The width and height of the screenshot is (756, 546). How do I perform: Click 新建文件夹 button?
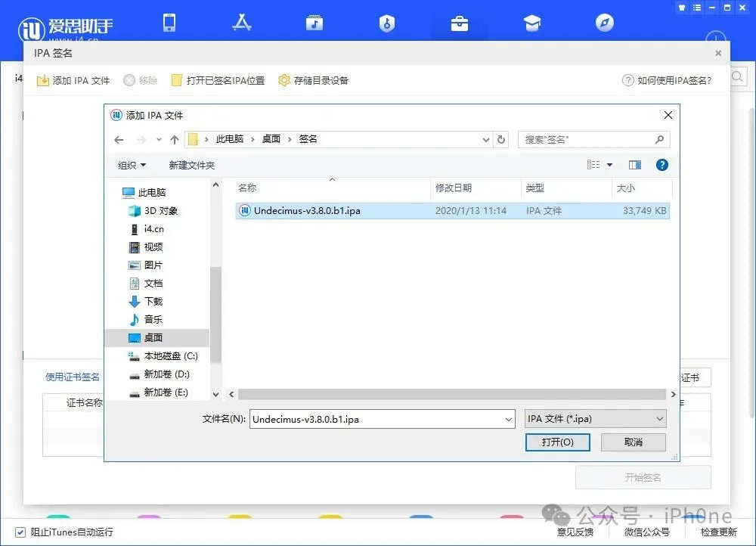pyautogui.click(x=191, y=166)
